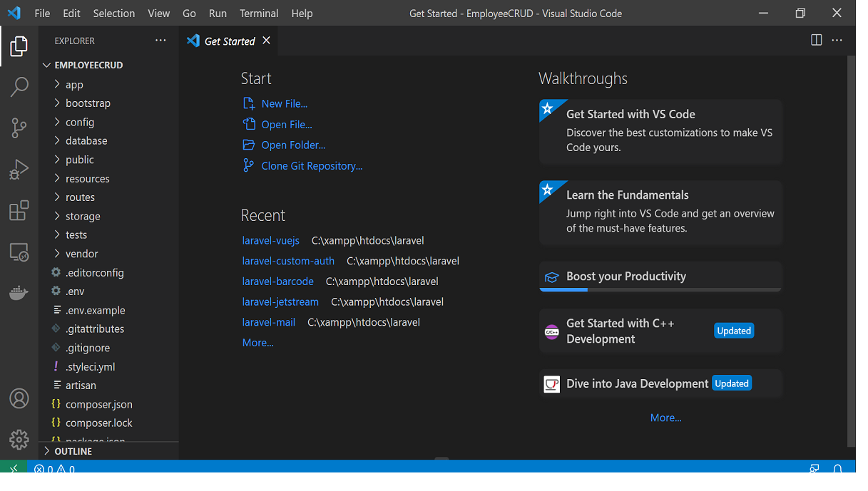Open the Terminal menu
This screenshot has height=491, width=868.
(x=259, y=13)
